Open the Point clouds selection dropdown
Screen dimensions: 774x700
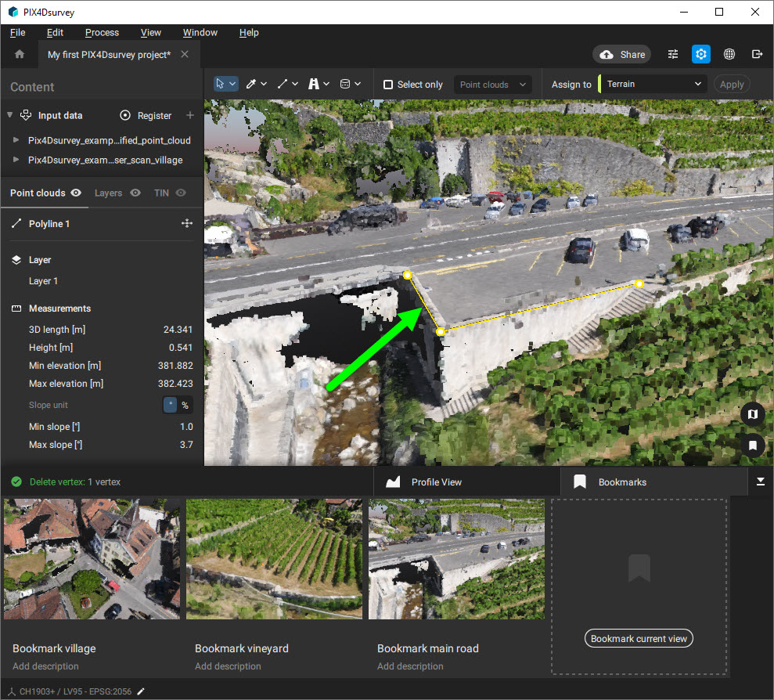coord(492,84)
